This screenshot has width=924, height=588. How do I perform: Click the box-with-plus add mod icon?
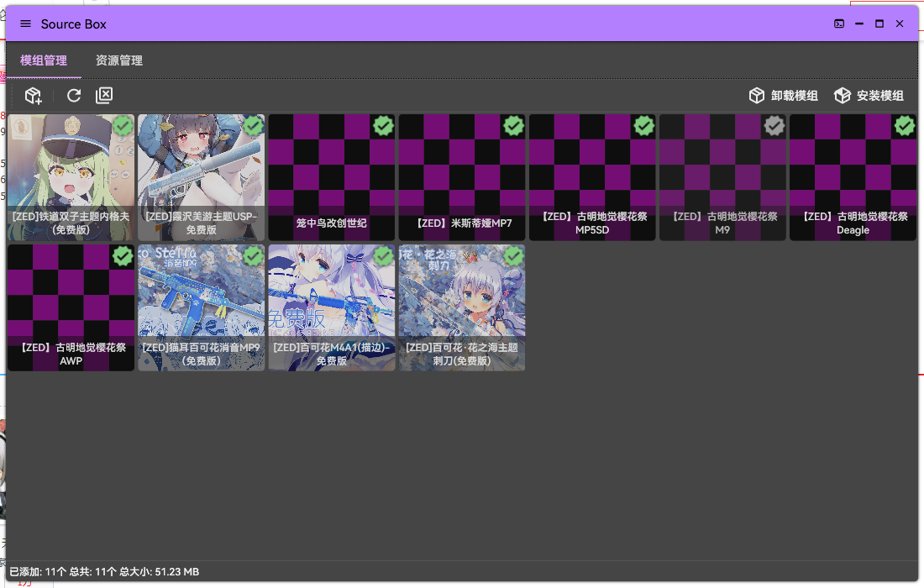34,96
